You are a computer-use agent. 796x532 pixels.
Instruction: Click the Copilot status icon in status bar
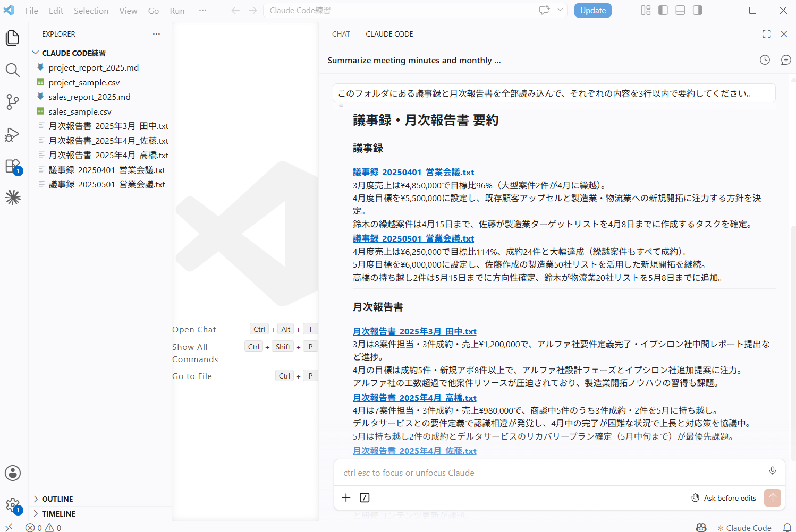pyautogui.click(x=701, y=527)
